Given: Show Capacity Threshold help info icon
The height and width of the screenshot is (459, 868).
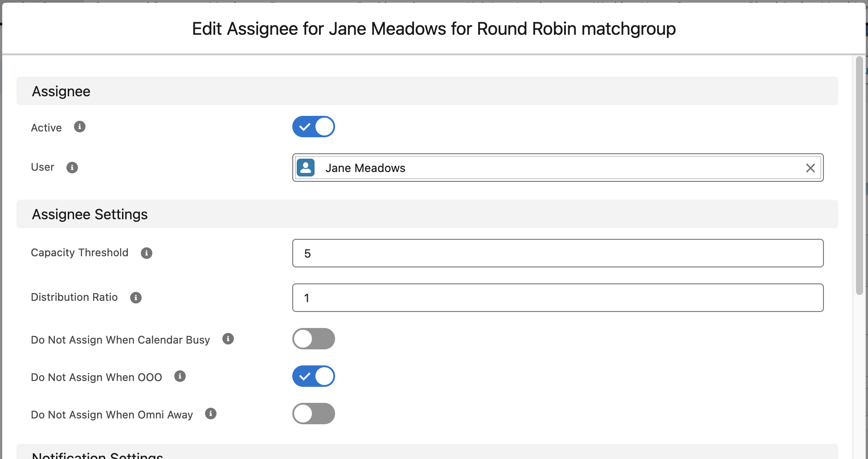Looking at the screenshot, I should (x=147, y=253).
